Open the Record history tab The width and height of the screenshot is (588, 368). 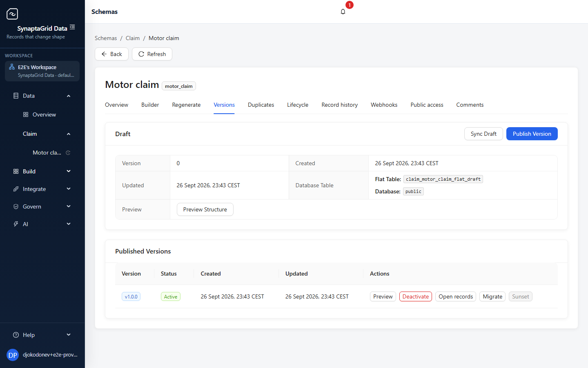(339, 105)
